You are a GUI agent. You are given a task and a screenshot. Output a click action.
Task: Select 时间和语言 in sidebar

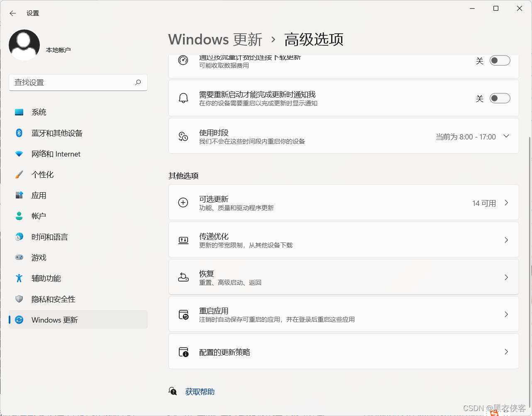(x=78, y=237)
